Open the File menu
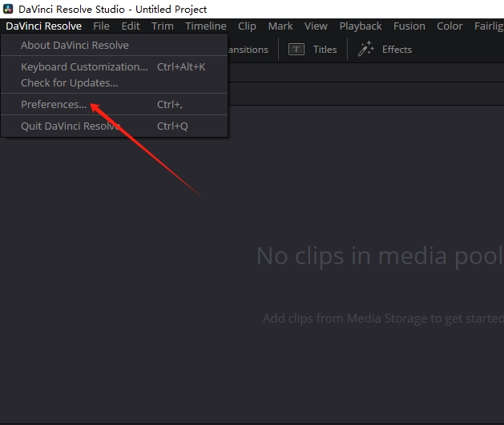Screen dimensions: 504x425 101,26
